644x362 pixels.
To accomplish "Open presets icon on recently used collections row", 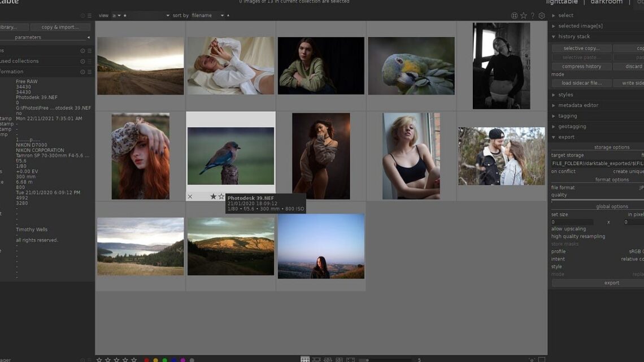I will click(89, 61).
